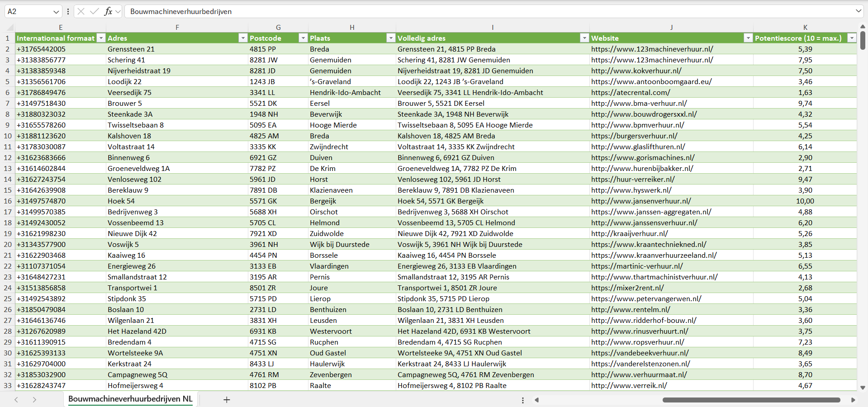
Task: Add a new sheet with plus icon
Action: click(x=227, y=400)
